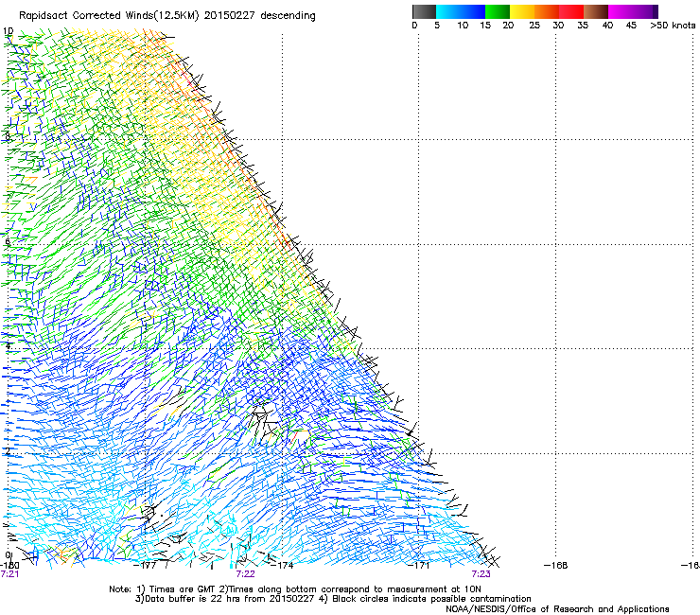700x615 pixels.
Task: Click the '7:23' time label
Action: tap(481, 574)
